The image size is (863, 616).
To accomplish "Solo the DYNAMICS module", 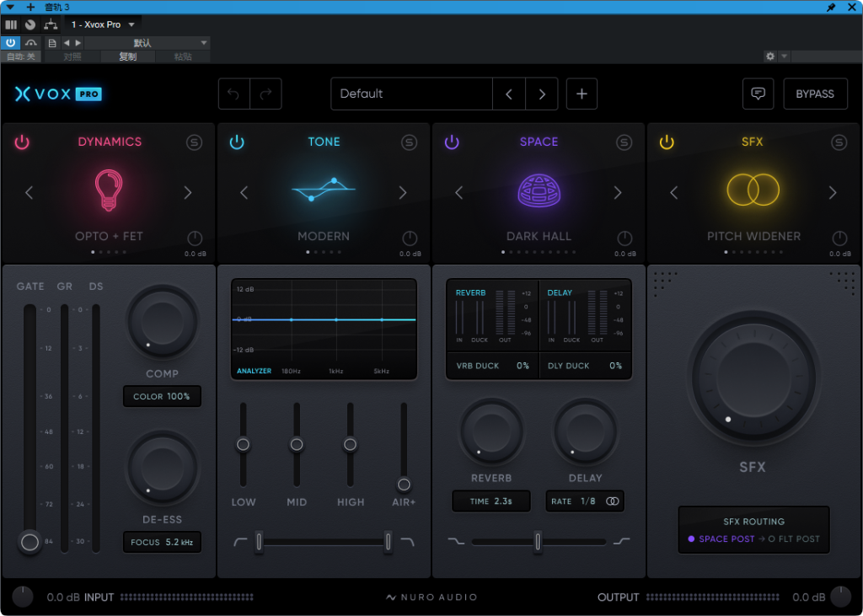I will (195, 142).
